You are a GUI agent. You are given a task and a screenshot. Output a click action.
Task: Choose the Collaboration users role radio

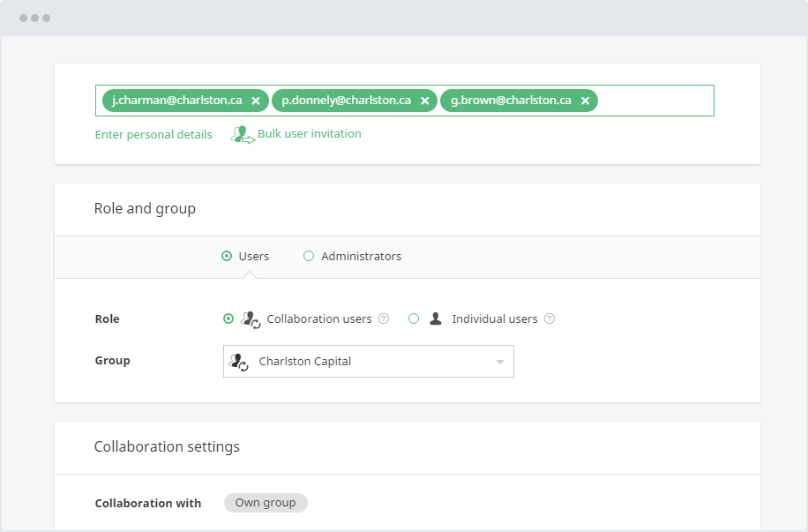[228, 319]
